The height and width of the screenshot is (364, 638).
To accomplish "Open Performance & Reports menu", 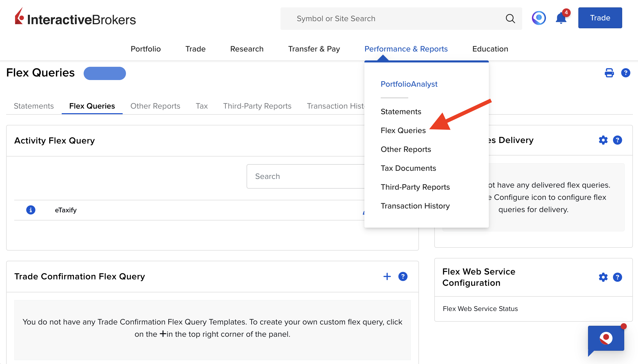I will [406, 49].
